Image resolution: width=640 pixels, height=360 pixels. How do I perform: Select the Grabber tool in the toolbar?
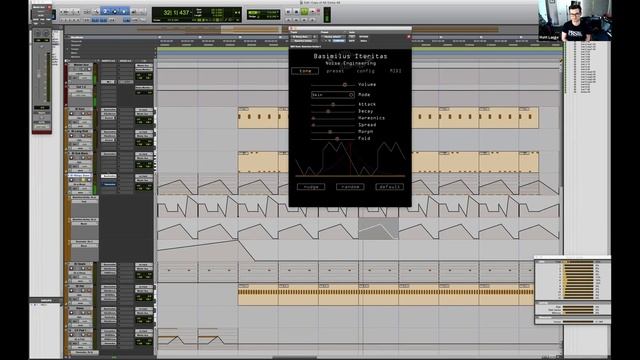coord(124,12)
